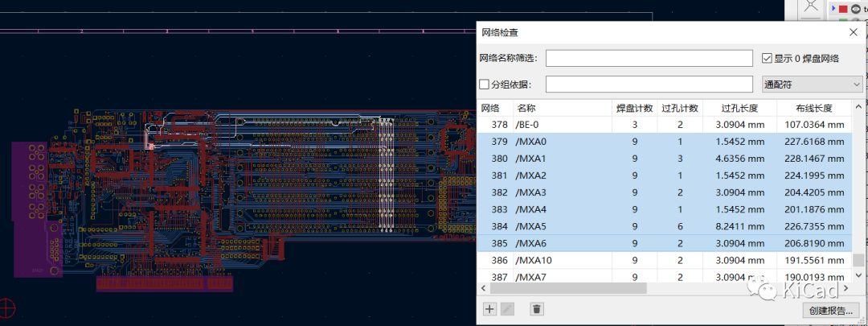Select the /MXA10 net row
Screen dimensions: 868x326
coord(665,260)
